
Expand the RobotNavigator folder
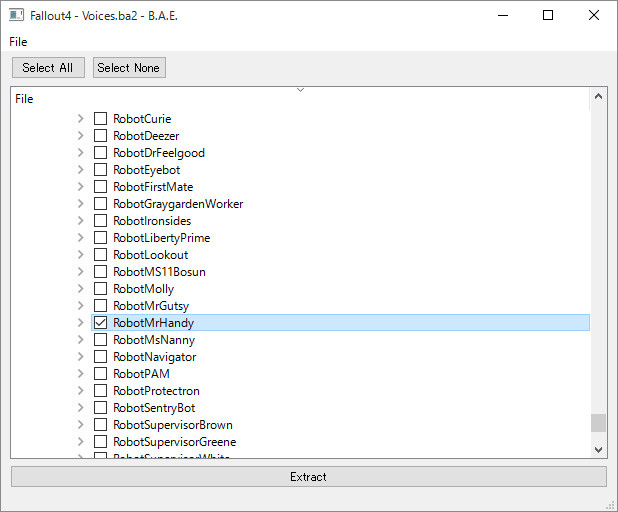[x=81, y=357]
